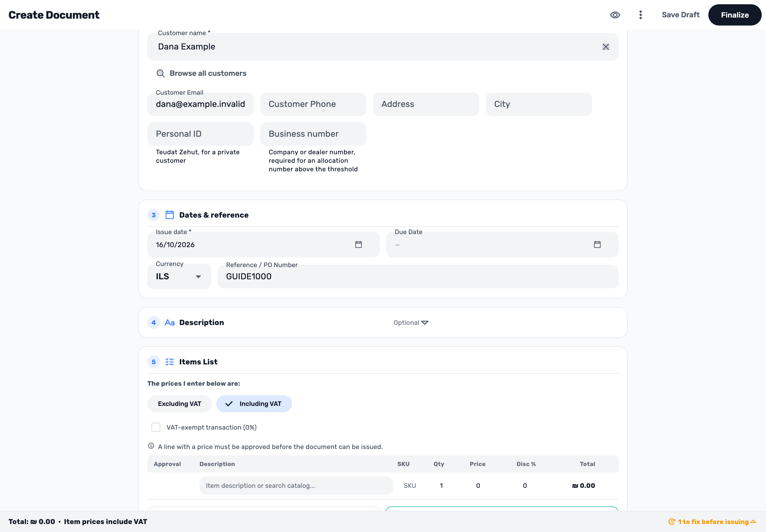
Task: Click the Browse all customers search icon
Action: tap(161, 74)
